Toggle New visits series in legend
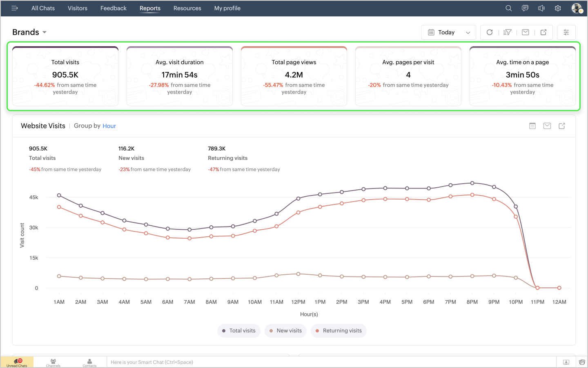Screen dimensions: 588x368 tap(285, 331)
